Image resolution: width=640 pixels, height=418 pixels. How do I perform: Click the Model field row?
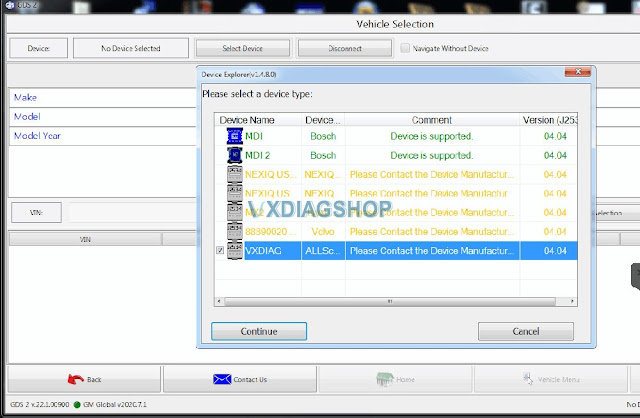click(103, 117)
